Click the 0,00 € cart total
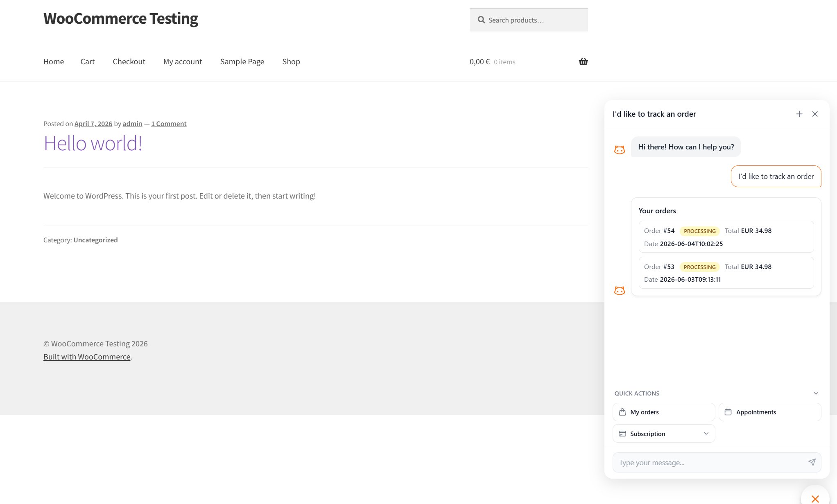837x504 pixels. [480, 62]
